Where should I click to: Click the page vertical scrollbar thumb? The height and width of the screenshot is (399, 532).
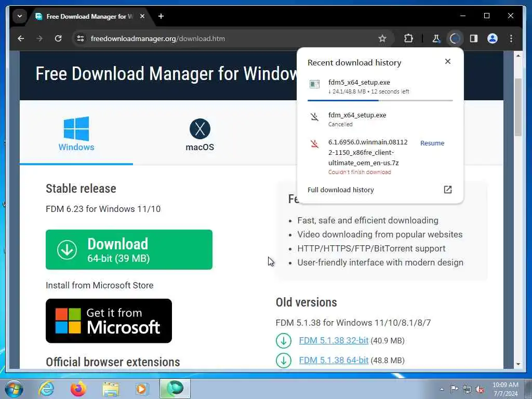pos(518,107)
